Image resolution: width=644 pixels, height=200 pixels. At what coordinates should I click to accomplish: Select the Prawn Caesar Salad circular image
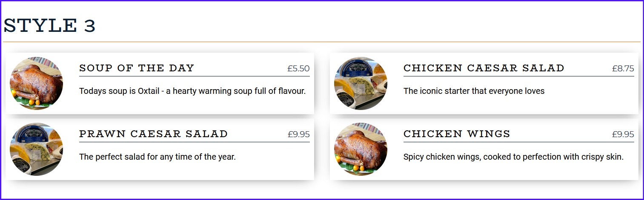[x=36, y=149]
